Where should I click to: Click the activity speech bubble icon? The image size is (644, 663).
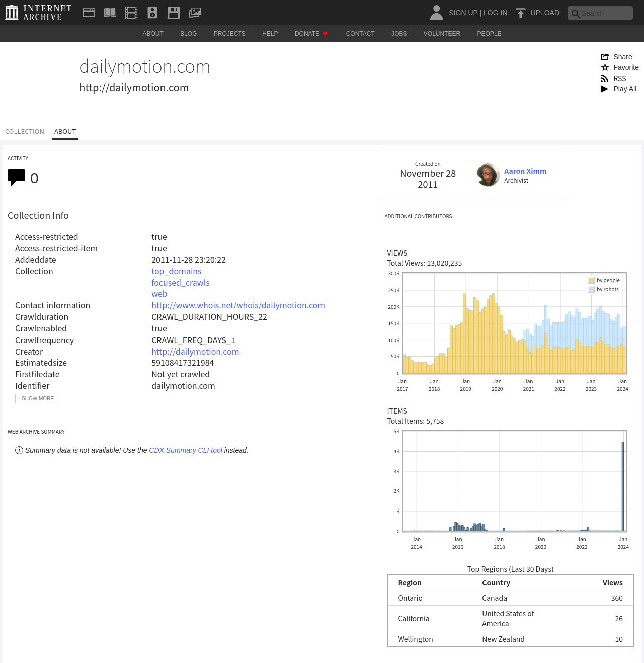click(x=16, y=178)
